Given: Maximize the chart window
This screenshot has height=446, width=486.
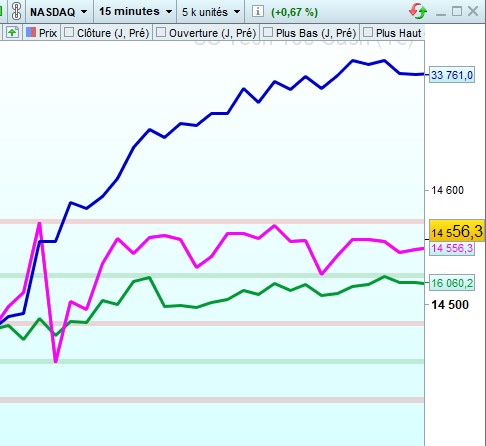Looking at the screenshot, I should (457, 11).
